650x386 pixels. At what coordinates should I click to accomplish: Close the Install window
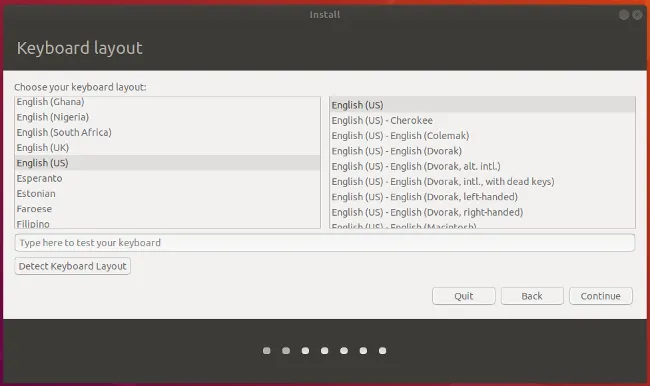click(638, 15)
